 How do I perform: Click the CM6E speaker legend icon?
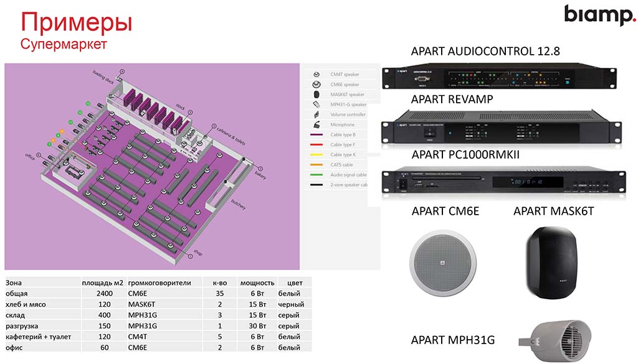tap(316, 85)
